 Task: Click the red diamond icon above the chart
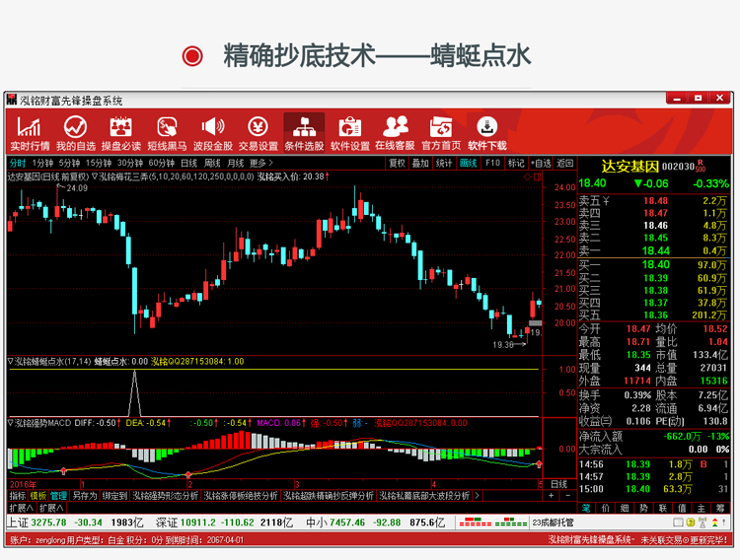coord(527,176)
